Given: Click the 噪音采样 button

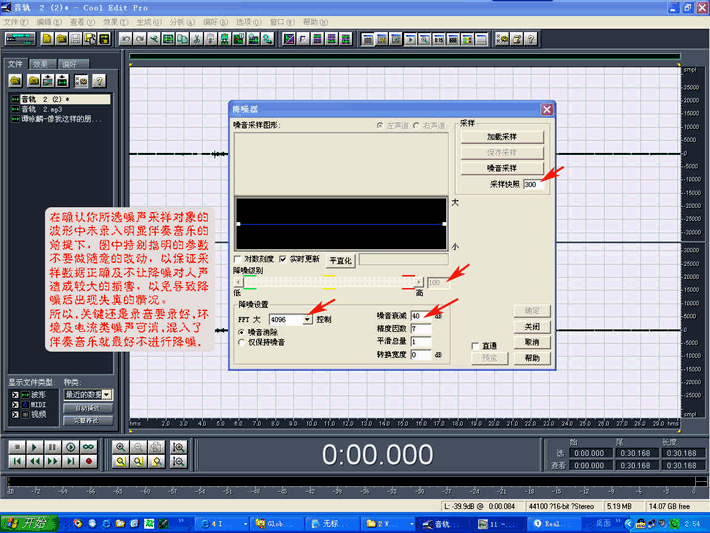Looking at the screenshot, I should click(501, 167).
